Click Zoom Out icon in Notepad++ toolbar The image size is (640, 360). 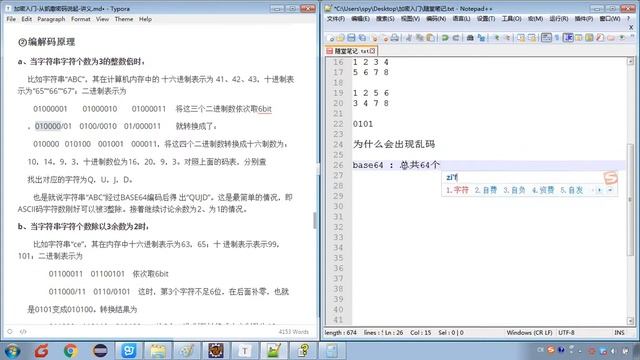(x=507, y=38)
